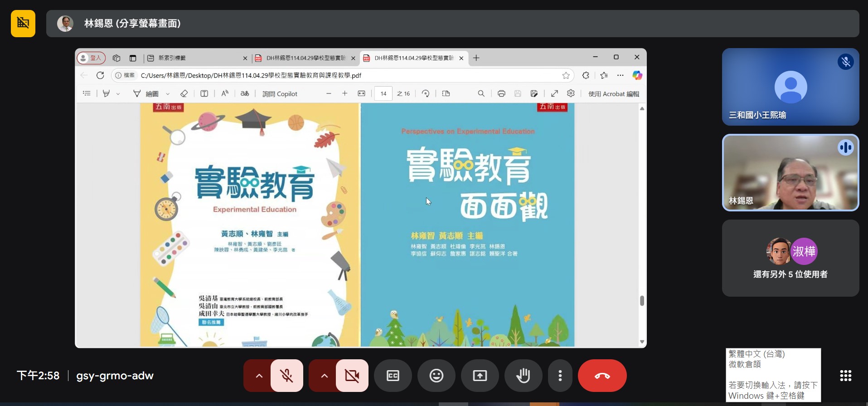The height and width of the screenshot is (406, 868).
Task: Refresh the PDF page in Edge
Action: pyautogui.click(x=100, y=75)
